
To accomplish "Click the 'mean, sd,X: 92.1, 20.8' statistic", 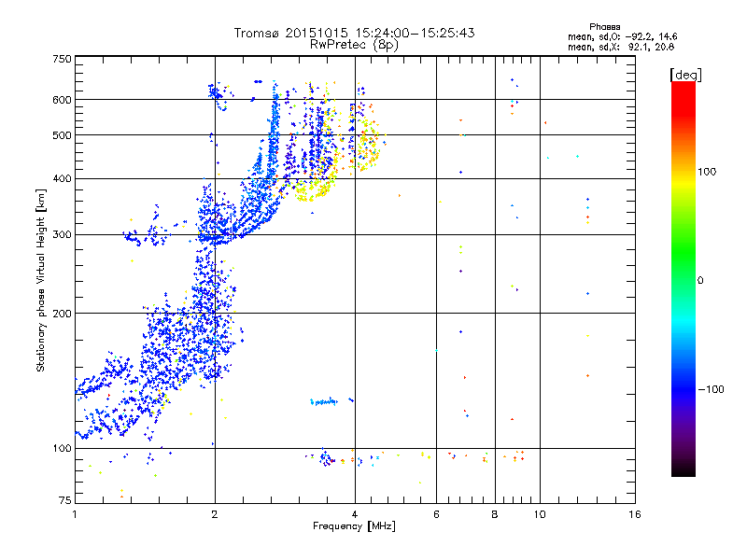I will 621,47.
